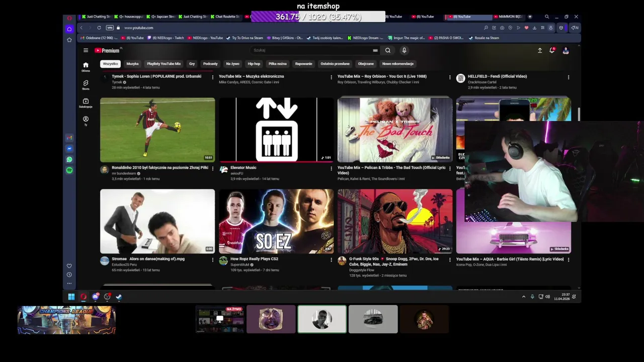
Task: Open more options for AQUA Barbie Girl mix
Action: tap(569, 260)
